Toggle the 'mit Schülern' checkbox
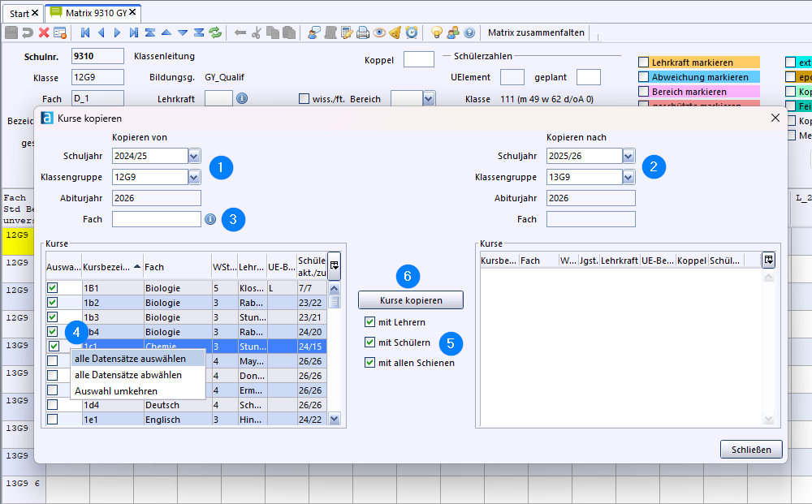The image size is (812, 504). pyautogui.click(x=370, y=342)
